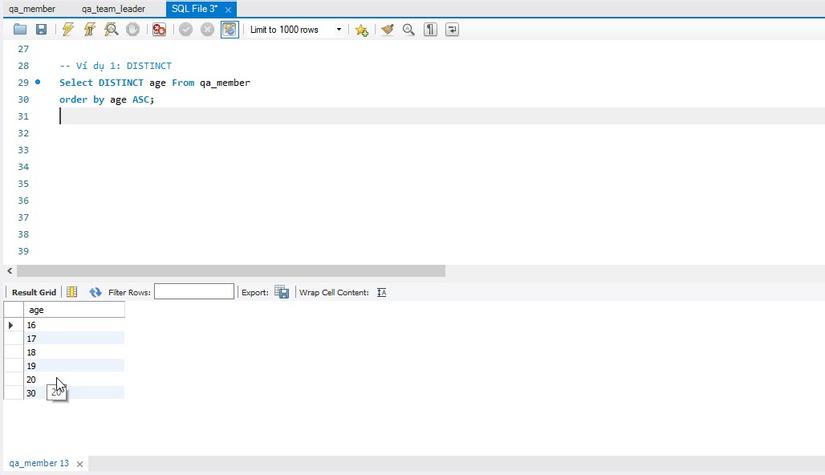Export recordset to file icon
825x475 pixels.
point(281,292)
